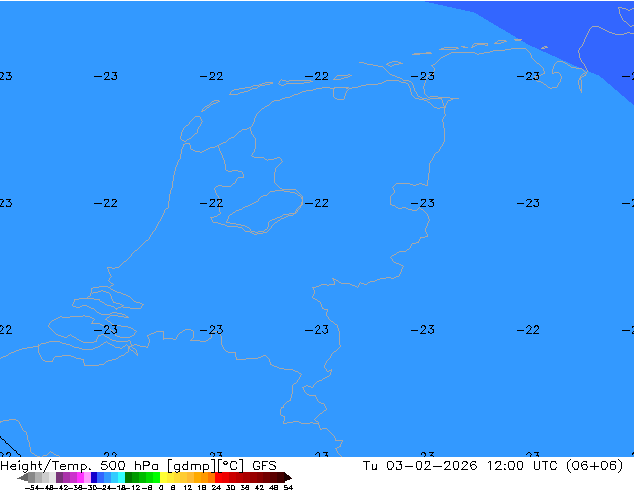Click the "(06+06)" forecast run text
634x490 pixels.
click(594, 466)
